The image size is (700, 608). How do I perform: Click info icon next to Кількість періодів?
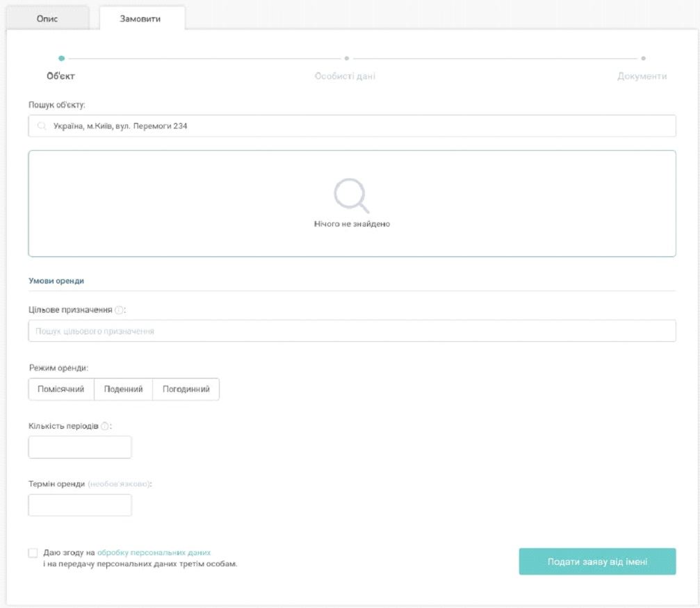105,426
